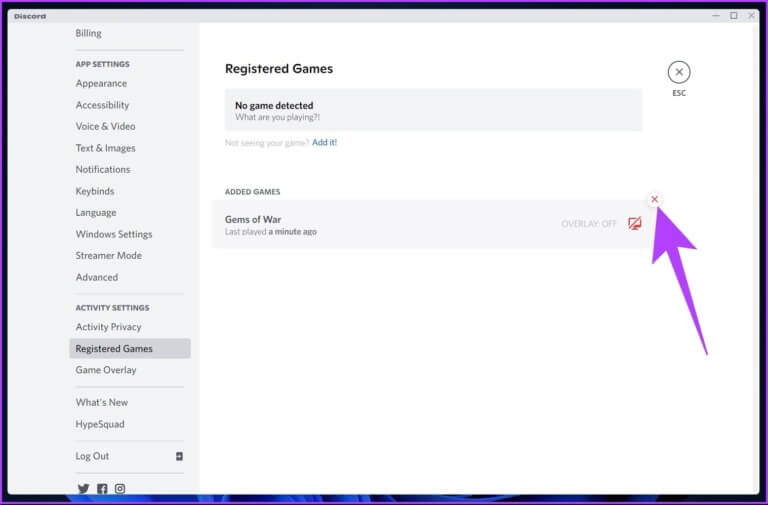Click ADDED GAMES section label
The image size is (768, 505).
[253, 192]
